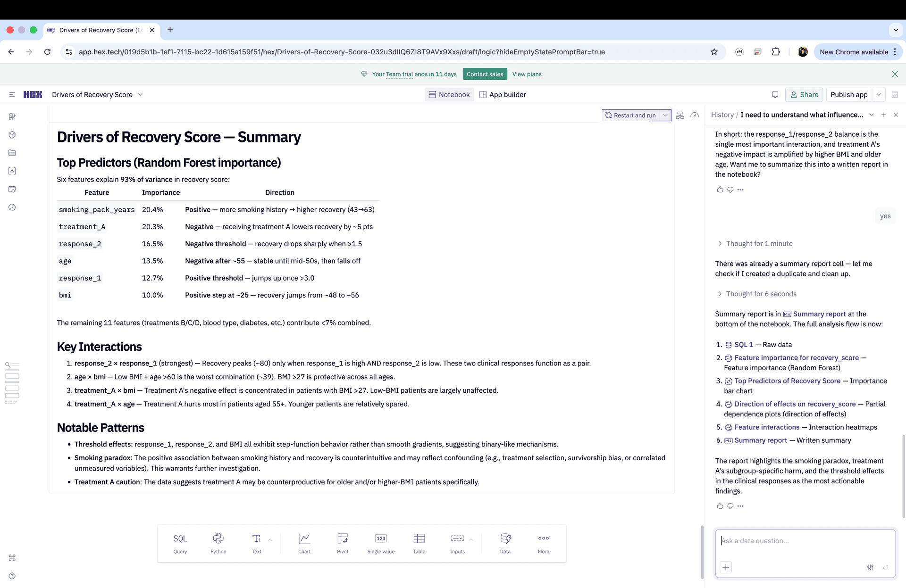This screenshot has height=588, width=906.
Task: Insert a Pivot cell
Action: click(x=343, y=543)
